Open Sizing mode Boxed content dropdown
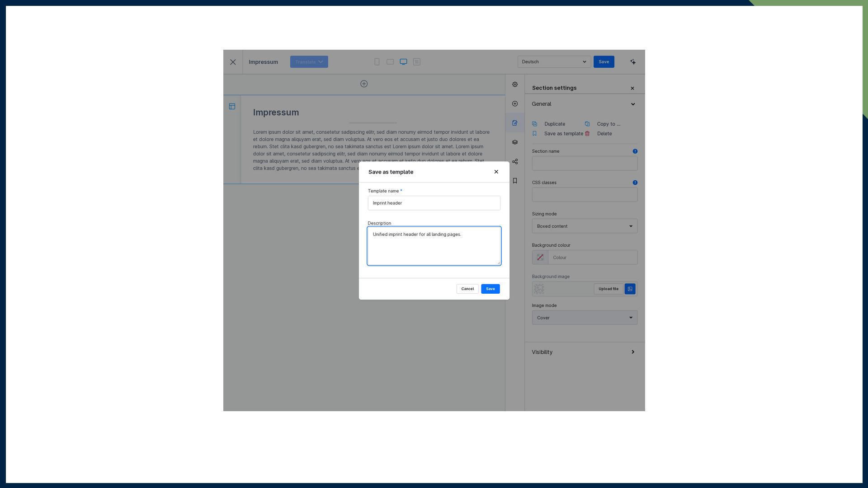This screenshot has height=488, width=868. point(585,226)
